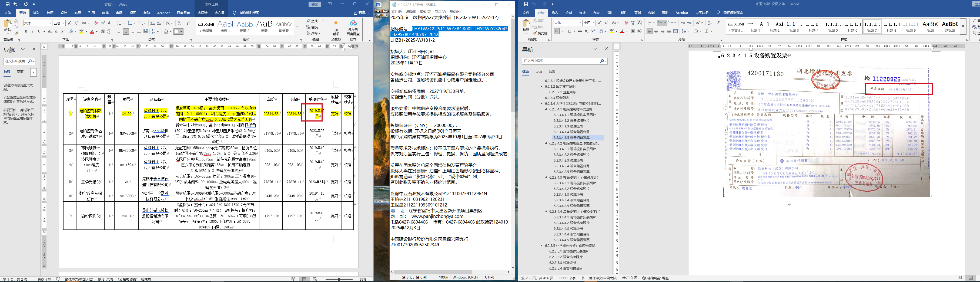Switch to 结果 tab in 投标文件 navigation pane
The height and width of the screenshot is (282, 980).
(552, 72)
